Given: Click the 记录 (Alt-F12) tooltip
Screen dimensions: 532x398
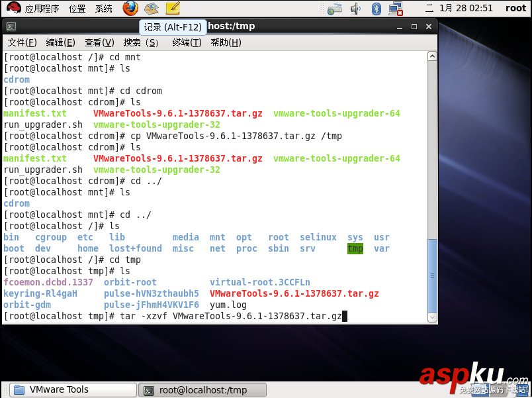Looking at the screenshot, I should pos(173,27).
